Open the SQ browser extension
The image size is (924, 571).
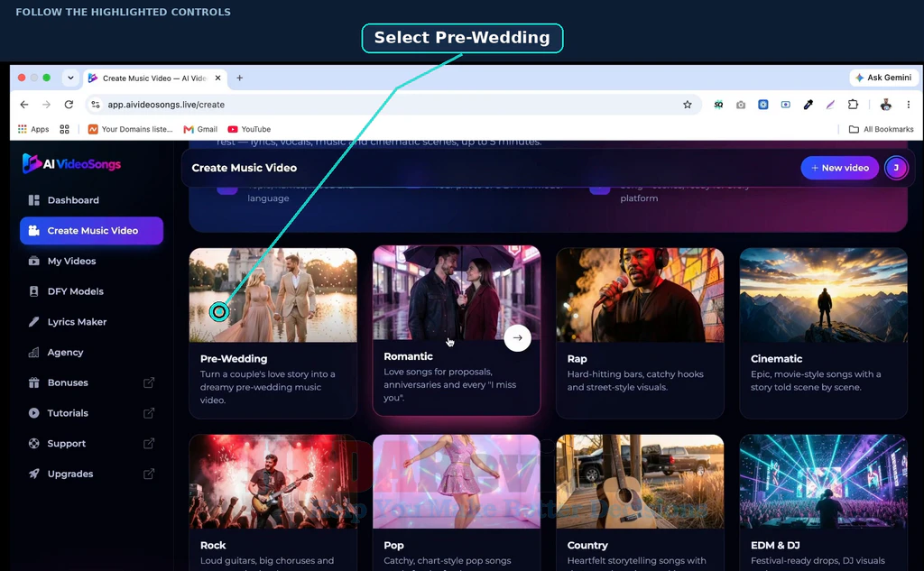click(718, 105)
